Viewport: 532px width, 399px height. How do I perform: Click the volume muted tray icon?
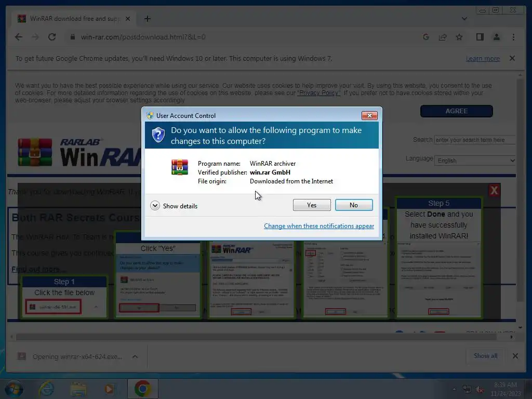click(480, 390)
